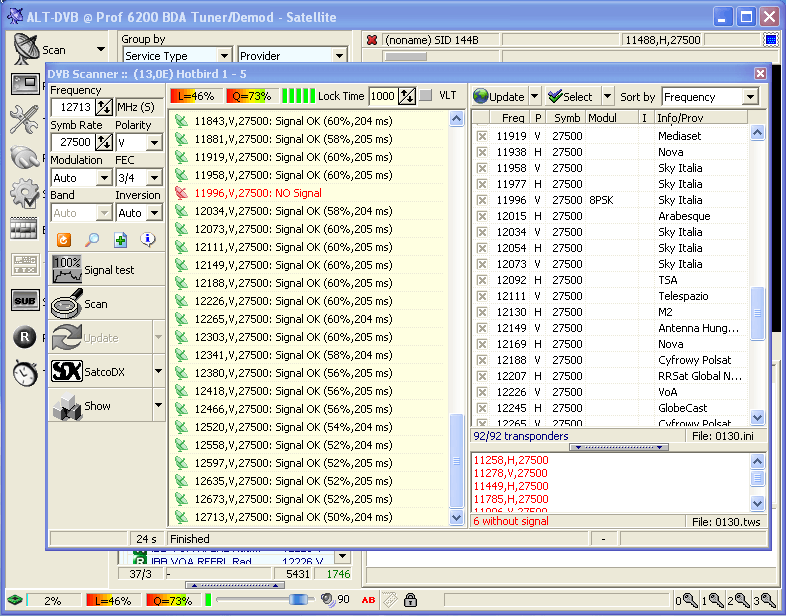Open the gear with checkmark settings icon

tap(24, 193)
